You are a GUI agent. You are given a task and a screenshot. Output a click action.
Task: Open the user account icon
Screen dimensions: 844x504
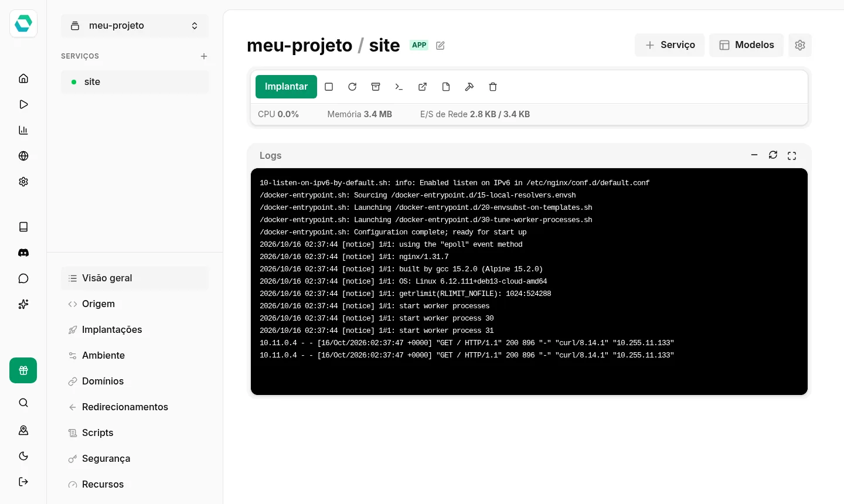(x=23, y=430)
